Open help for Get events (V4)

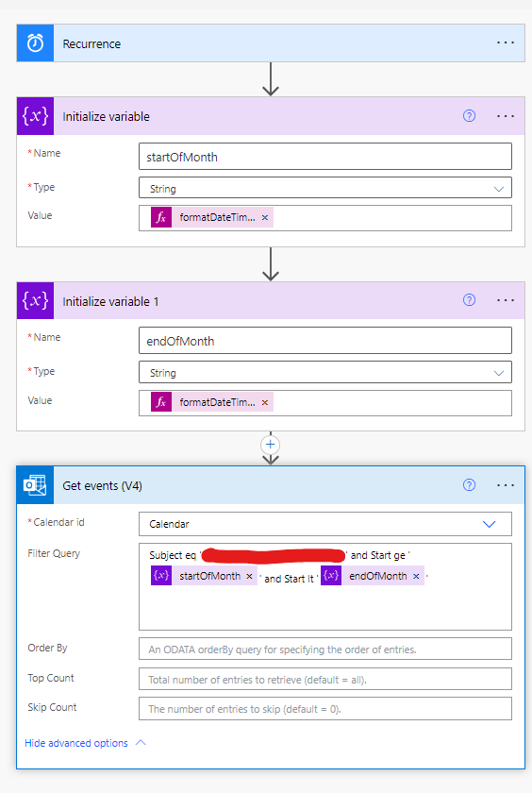pyautogui.click(x=469, y=485)
